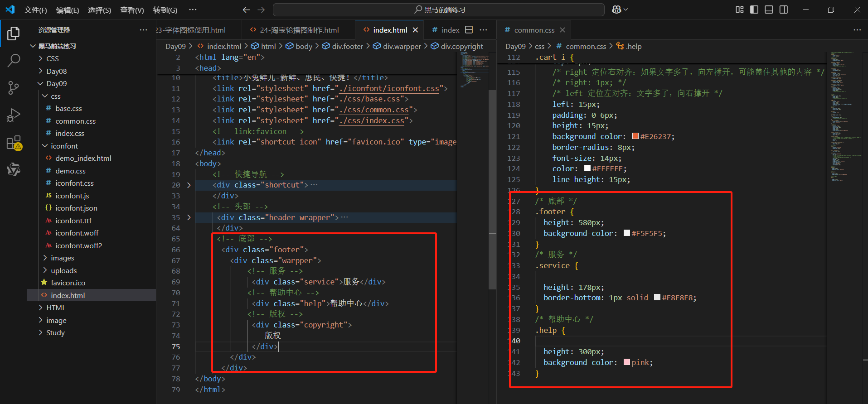The image size is (868, 404).
Task: Open the Run and Debug view
Action: click(x=14, y=115)
